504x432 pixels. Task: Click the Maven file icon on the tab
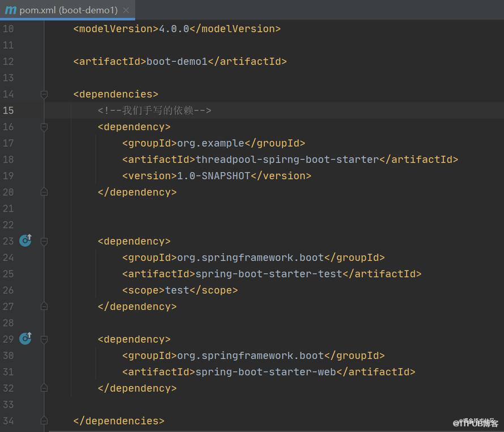point(11,10)
